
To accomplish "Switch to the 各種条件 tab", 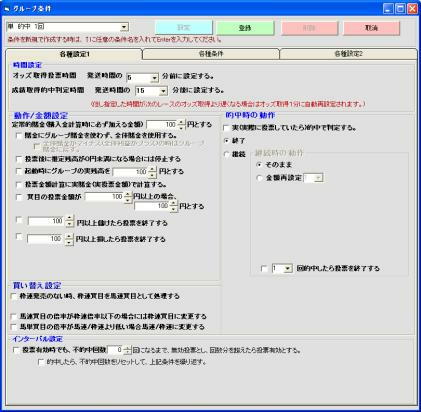I will (211, 54).
